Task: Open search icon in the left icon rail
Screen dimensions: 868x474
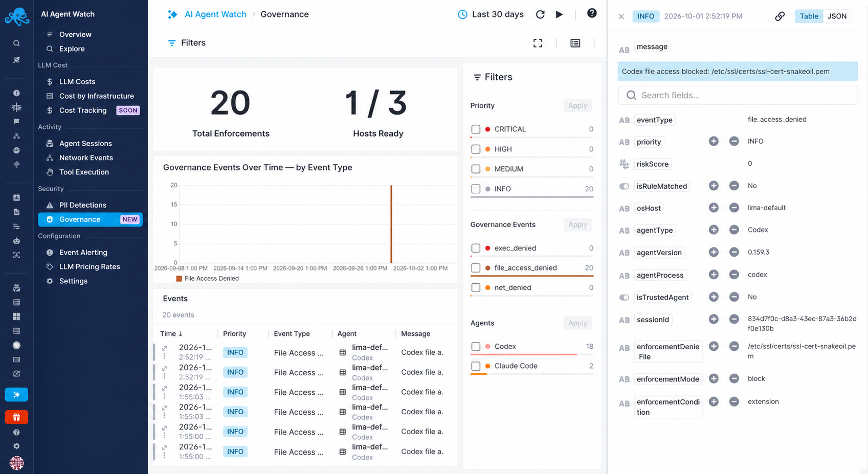Action: coord(16,43)
